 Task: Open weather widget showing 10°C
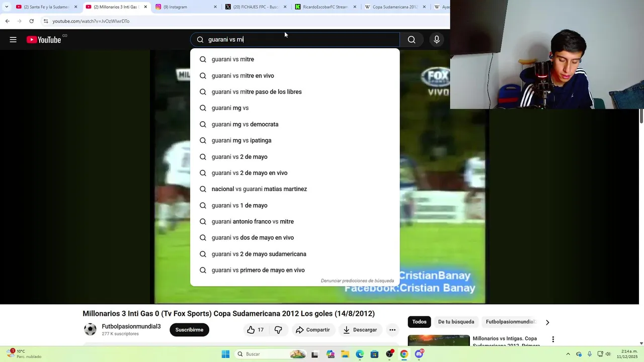point(24,354)
